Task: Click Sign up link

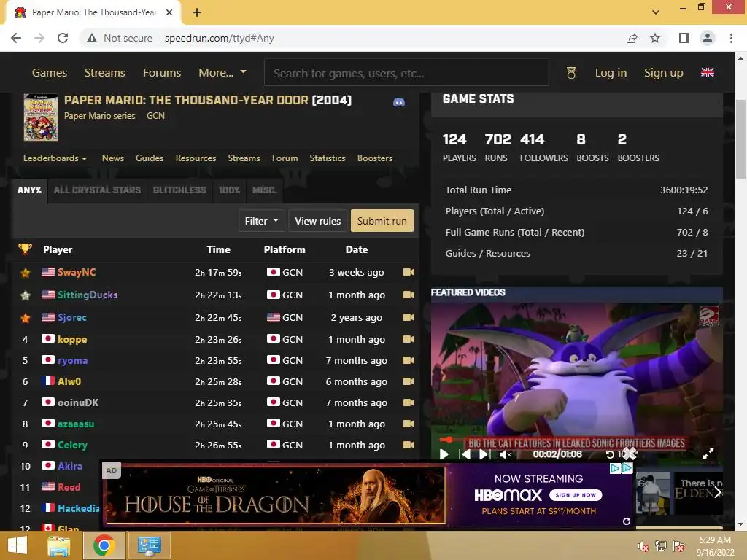Action: (x=664, y=73)
